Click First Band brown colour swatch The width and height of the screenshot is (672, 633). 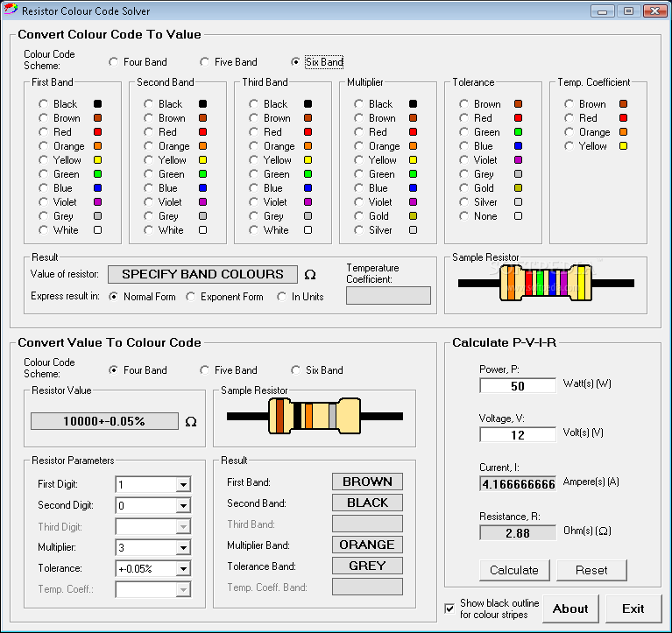click(x=98, y=118)
